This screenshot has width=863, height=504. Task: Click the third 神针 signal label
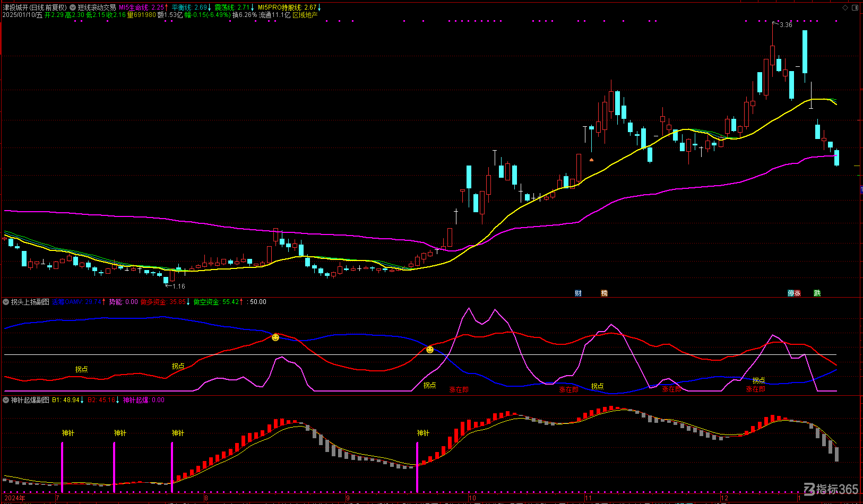tap(178, 433)
